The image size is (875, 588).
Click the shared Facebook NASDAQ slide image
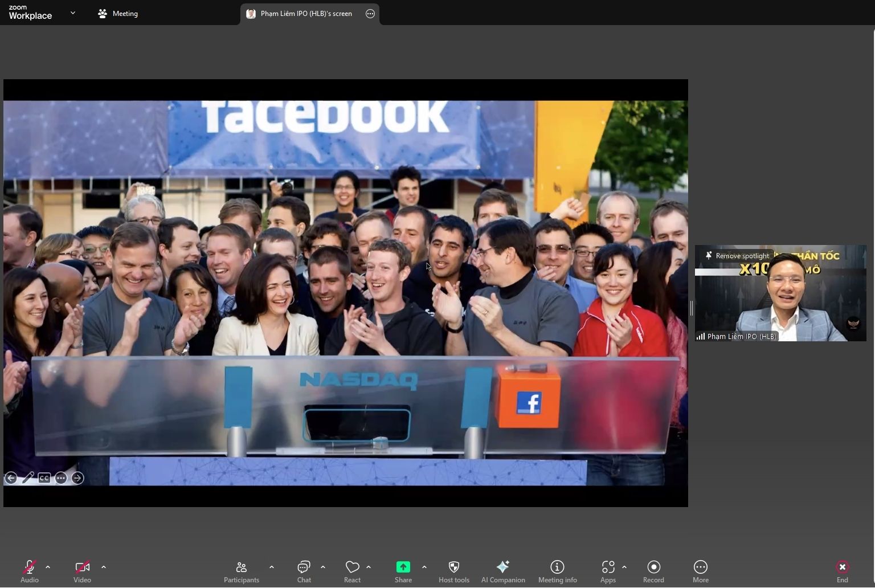(x=346, y=293)
